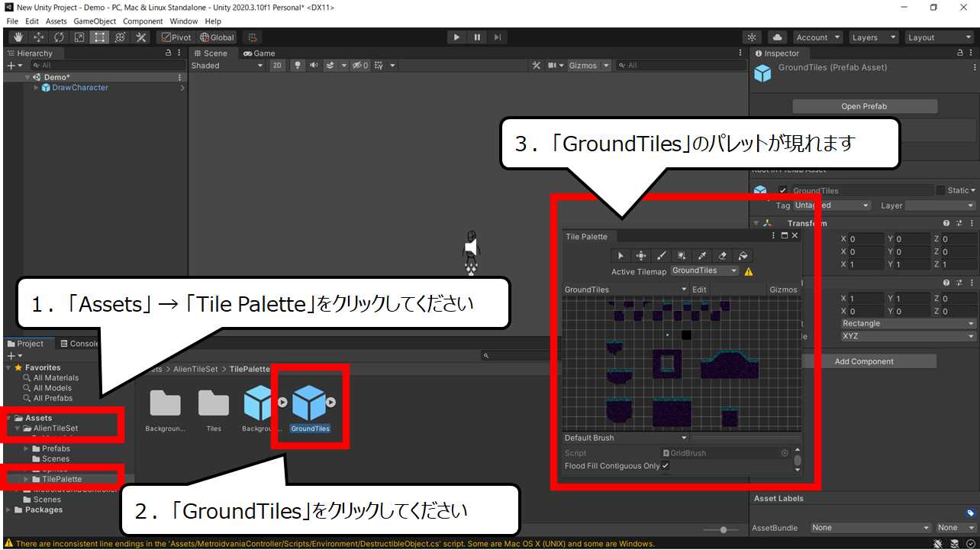Click Edit in Tile Palette

pos(699,290)
